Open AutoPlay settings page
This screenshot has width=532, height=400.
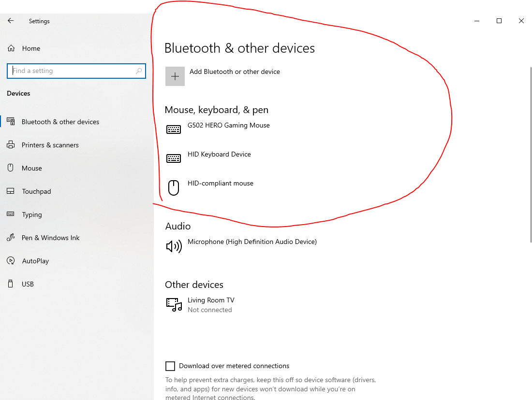(x=35, y=261)
